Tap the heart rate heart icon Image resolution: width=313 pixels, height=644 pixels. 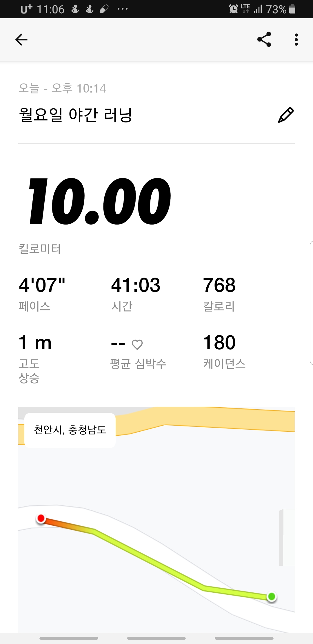coord(137,344)
